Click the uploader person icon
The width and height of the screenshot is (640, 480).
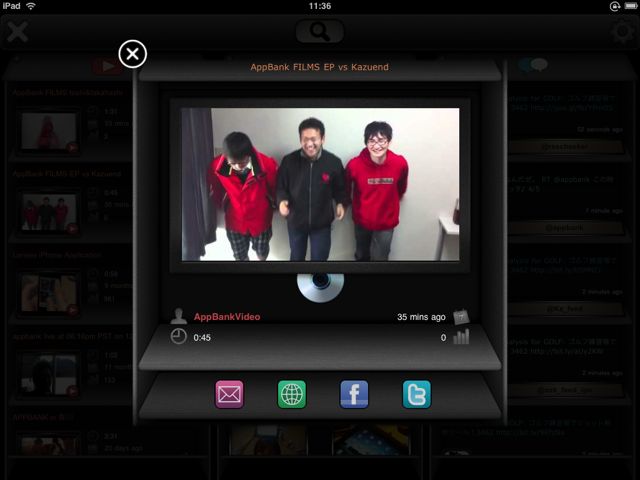coord(178,316)
